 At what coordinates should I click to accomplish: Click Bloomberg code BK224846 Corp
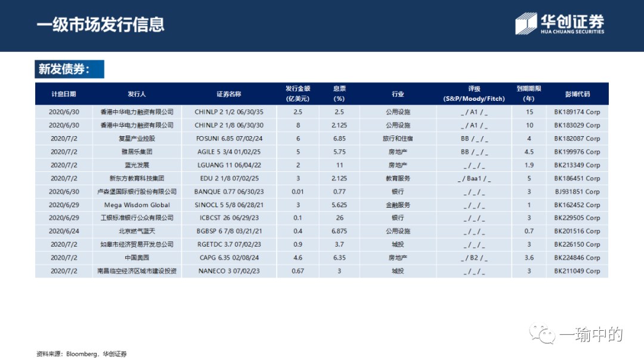(577, 258)
